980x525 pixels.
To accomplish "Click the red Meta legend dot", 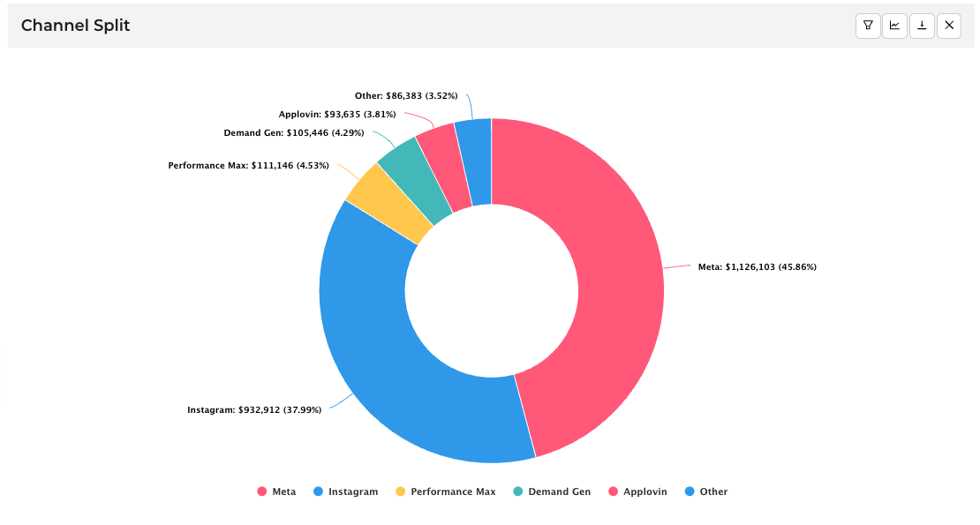I will point(260,491).
